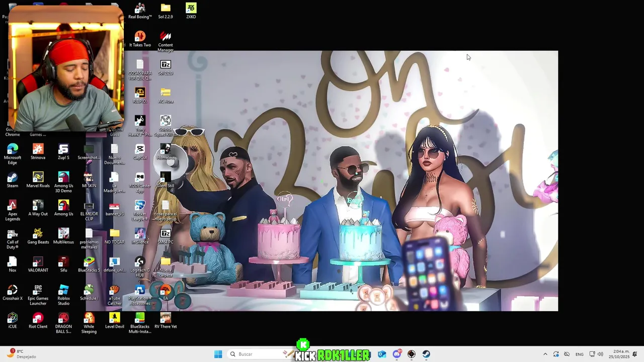
Task: Open the 2XKO desktop icon
Action: click(191, 11)
